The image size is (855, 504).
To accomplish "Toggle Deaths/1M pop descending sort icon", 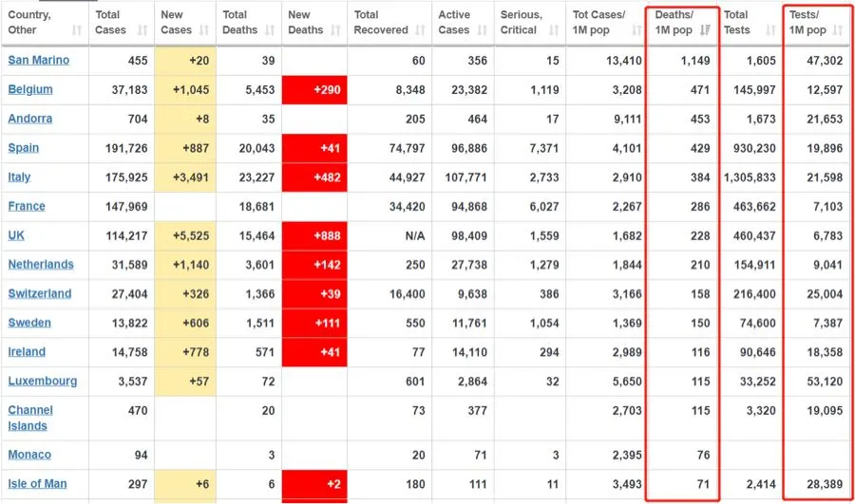I will point(705,30).
